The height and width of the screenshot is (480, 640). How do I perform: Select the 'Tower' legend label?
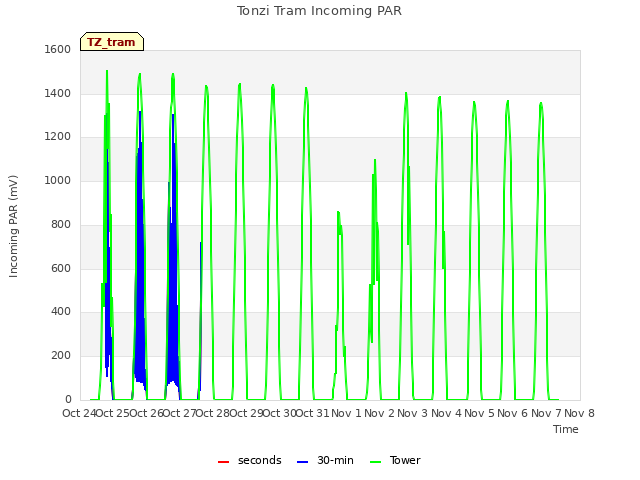pyautogui.click(x=405, y=460)
